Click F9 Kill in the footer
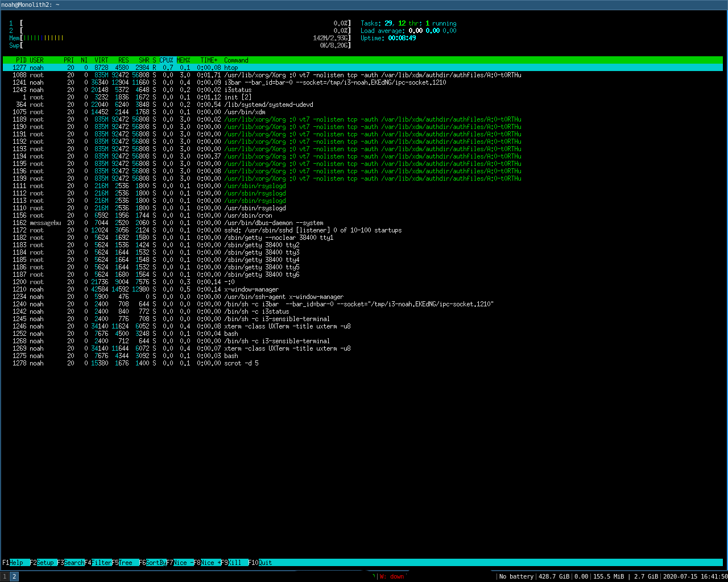 point(234,563)
